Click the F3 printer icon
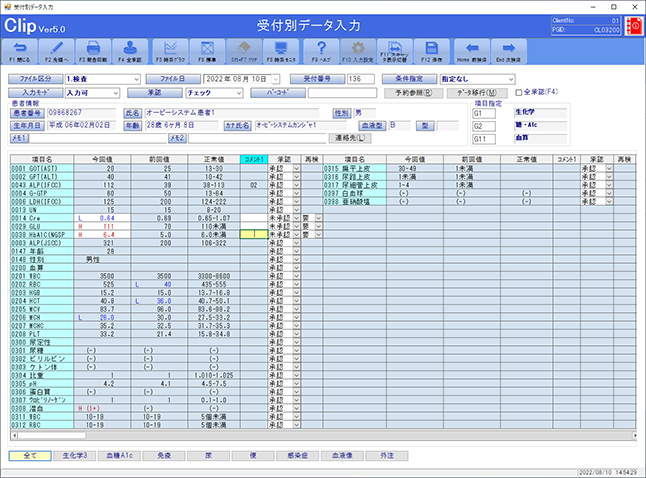Screen dimensions: 646x478 click(x=93, y=52)
